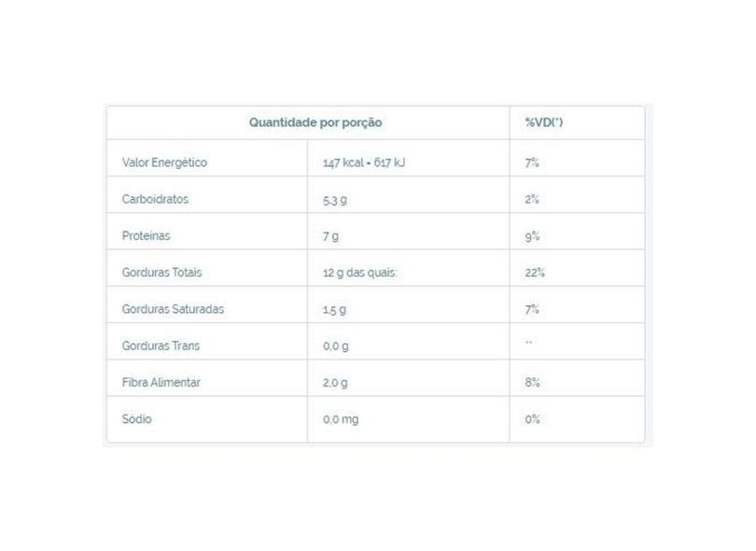
Task: Click the "12 g das quais:" cell
Action: coord(359,273)
